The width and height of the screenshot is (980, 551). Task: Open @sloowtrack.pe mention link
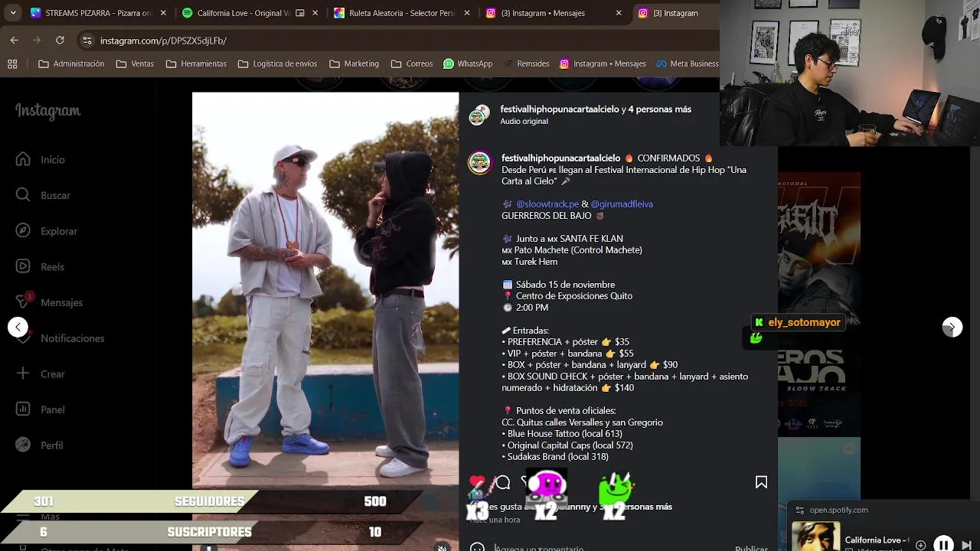coord(547,204)
